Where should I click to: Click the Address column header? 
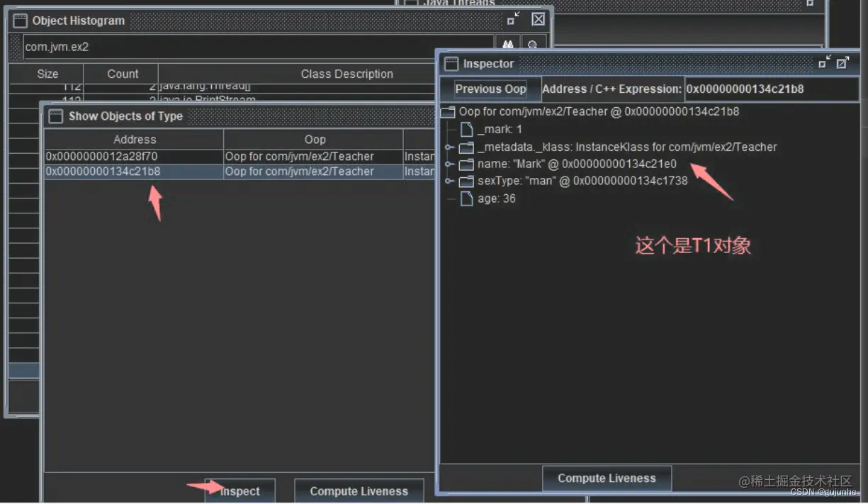pos(135,140)
